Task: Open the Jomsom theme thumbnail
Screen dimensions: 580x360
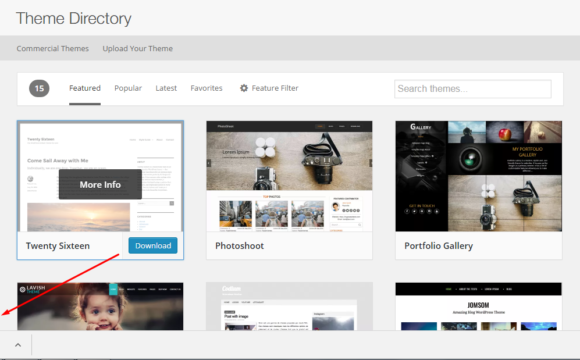Action: [479, 306]
